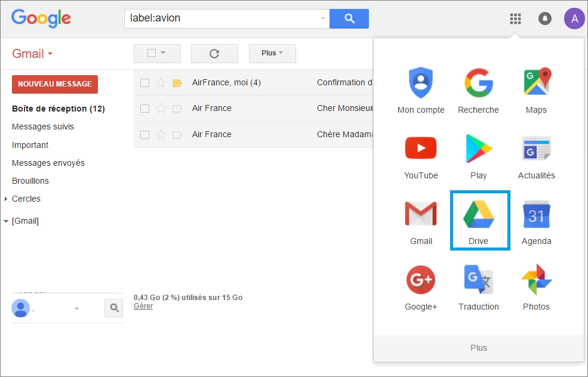Check the Cher Monsieur email checkbox
This screenshot has height=377, width=588.
(x=144, y=109)
